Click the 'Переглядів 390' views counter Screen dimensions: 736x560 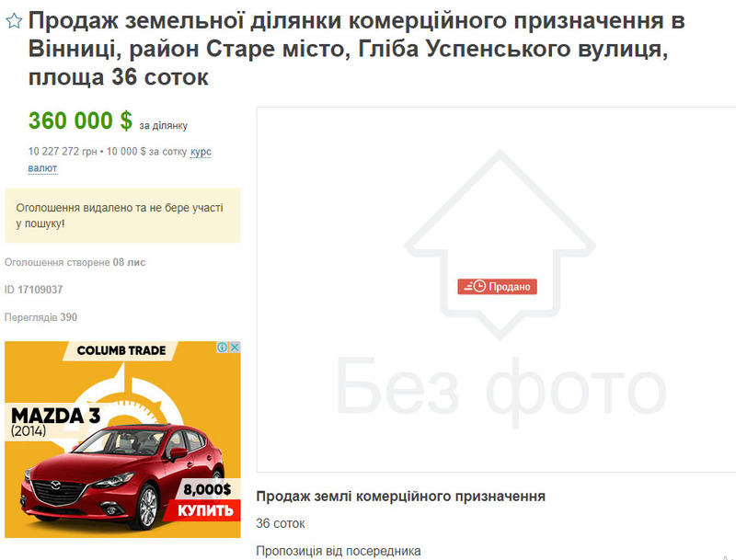click(40, 317)
